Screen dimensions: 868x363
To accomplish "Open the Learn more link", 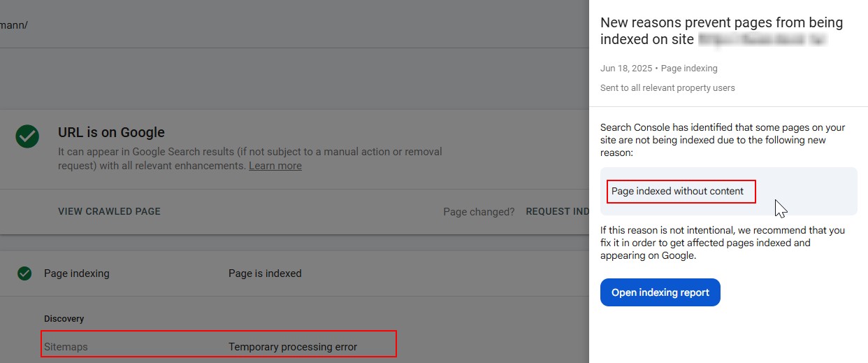I will (x=275, y=166).
